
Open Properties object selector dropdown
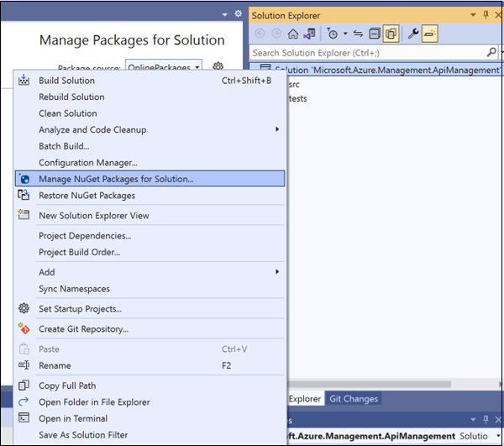point(498,436)
